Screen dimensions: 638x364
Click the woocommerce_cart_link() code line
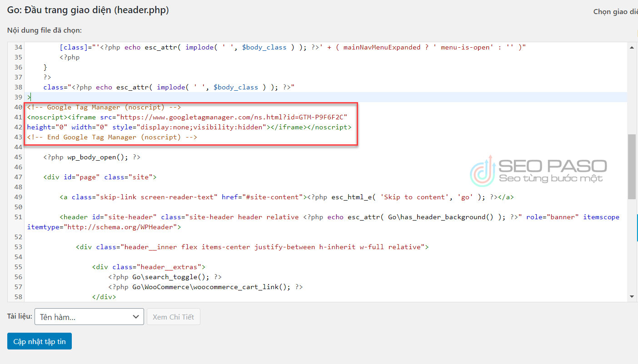click(x=205, y=287)
